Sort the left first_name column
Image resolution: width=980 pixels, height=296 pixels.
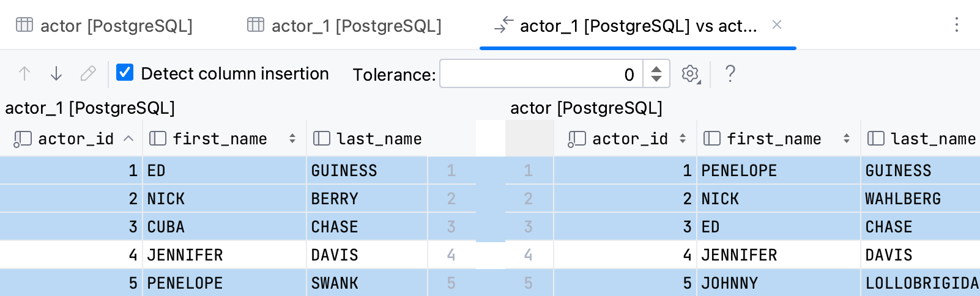coord(292,139)
